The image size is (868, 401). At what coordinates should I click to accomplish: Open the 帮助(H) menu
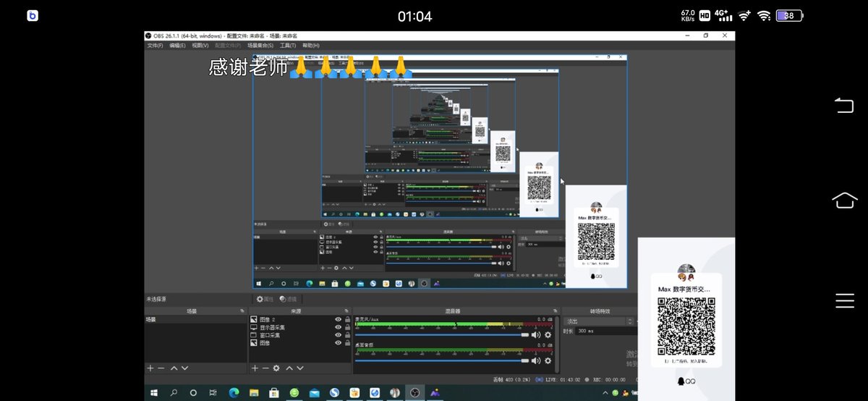pos(311,46)
